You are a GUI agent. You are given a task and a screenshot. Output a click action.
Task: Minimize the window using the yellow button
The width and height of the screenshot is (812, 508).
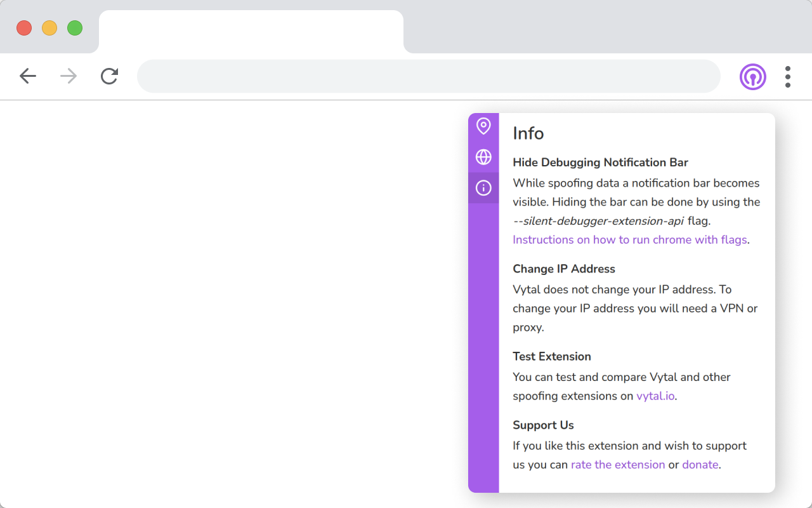click(x=49, y=28)
